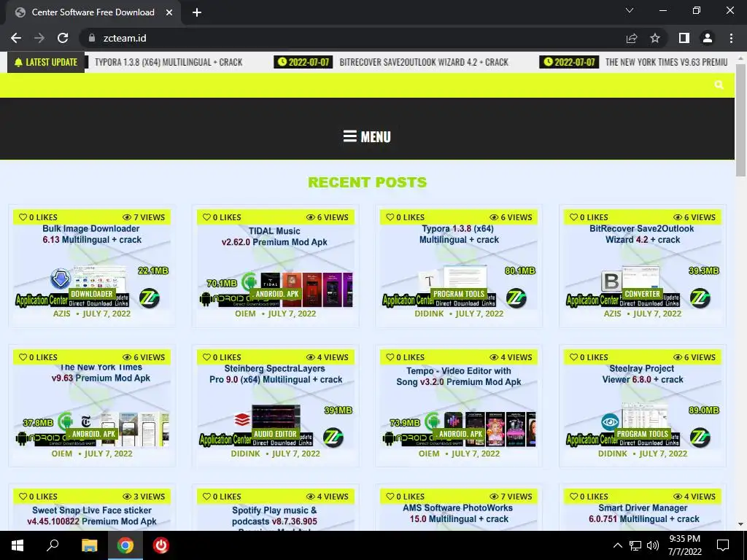Reload the zcteam.id page

(63, 38)
